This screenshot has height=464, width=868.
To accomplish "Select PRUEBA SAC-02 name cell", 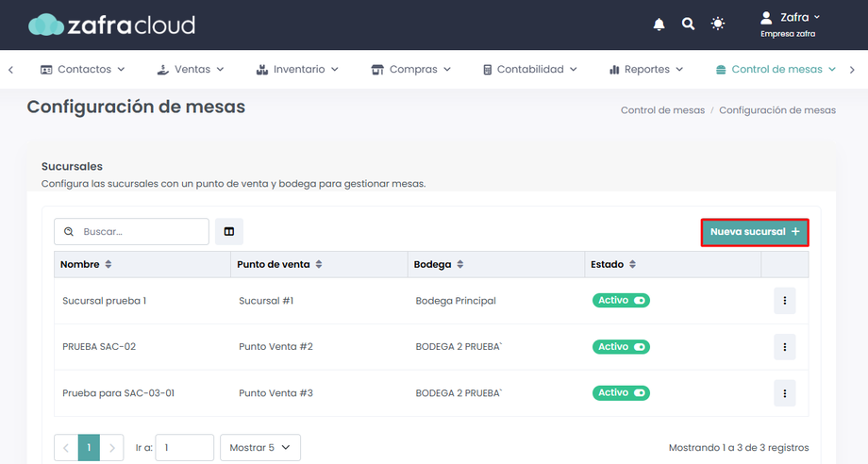I will (x=99, y=347).
